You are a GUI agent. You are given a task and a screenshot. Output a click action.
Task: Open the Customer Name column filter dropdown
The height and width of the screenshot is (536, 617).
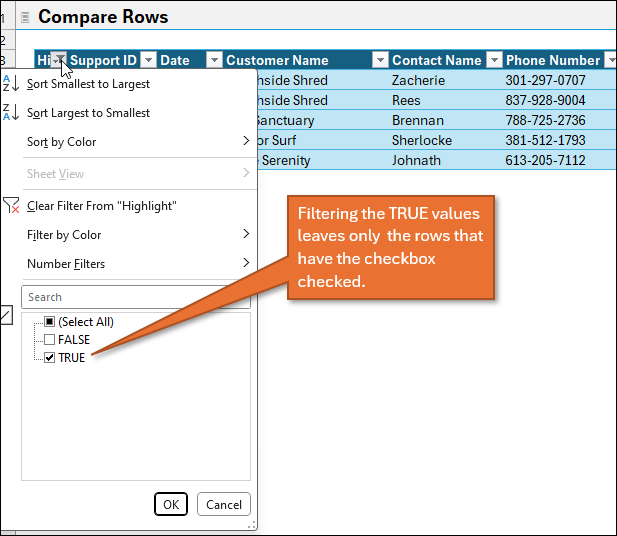pos(379,60)
